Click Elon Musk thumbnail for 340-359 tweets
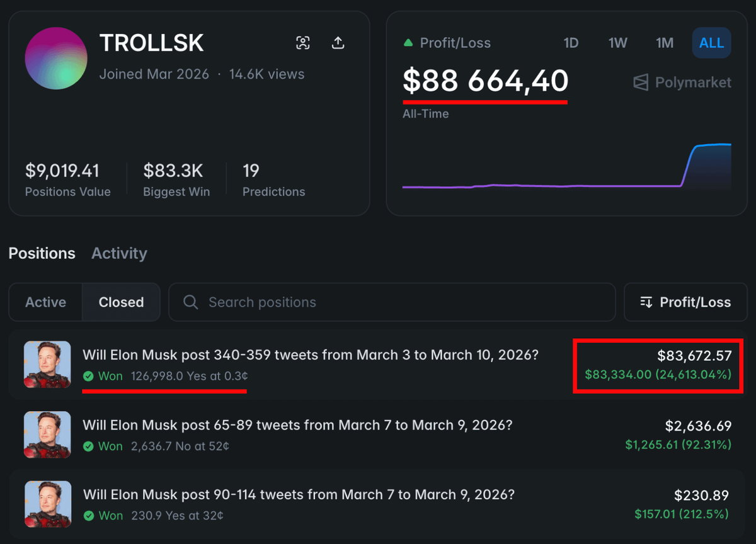756x544 pixels. (x=47, y=365)
